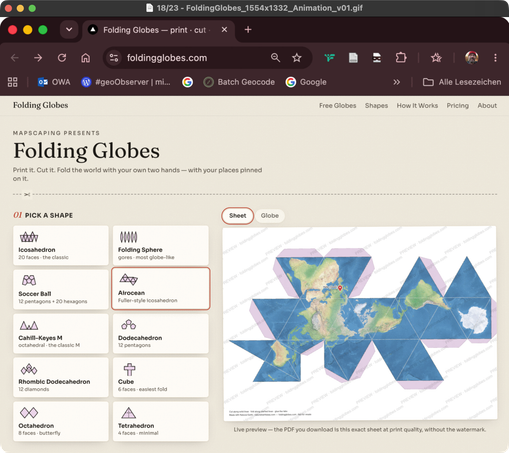Pick the Rhombic Dodecahedron shape
The width and height of the screenshot is (509, 453).
[61, 377]
